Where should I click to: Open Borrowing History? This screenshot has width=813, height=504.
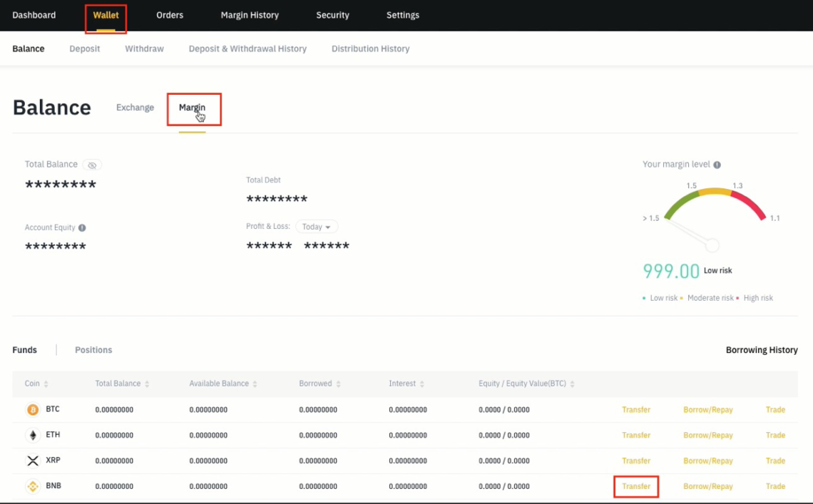point(762,350)
